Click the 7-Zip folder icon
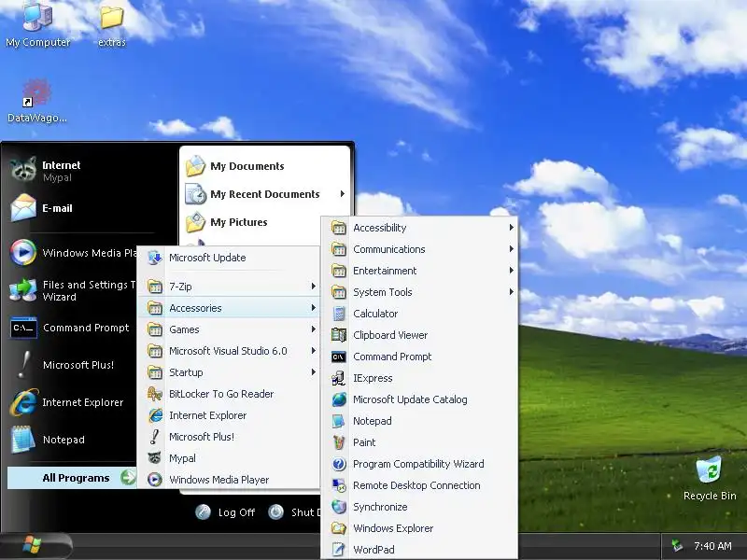The height and width of the screenshot is (560, 747). (x=155, y=287)
